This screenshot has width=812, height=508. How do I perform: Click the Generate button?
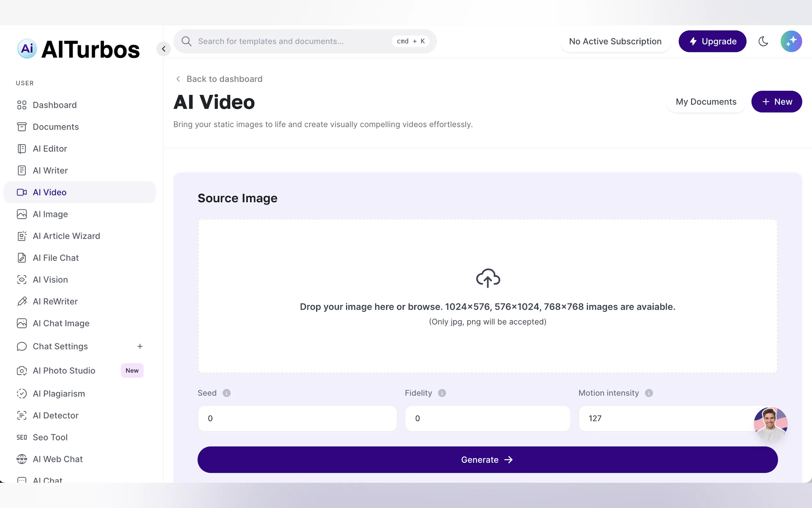[488, 460]
